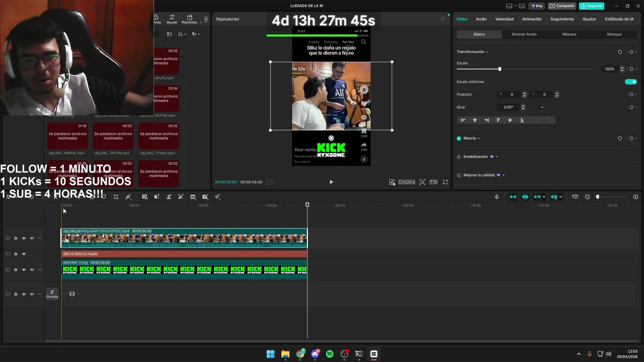Screen dimensions: 644x362
Task: Click the zoom-to-fit preview icon
Action: point(422,182)
